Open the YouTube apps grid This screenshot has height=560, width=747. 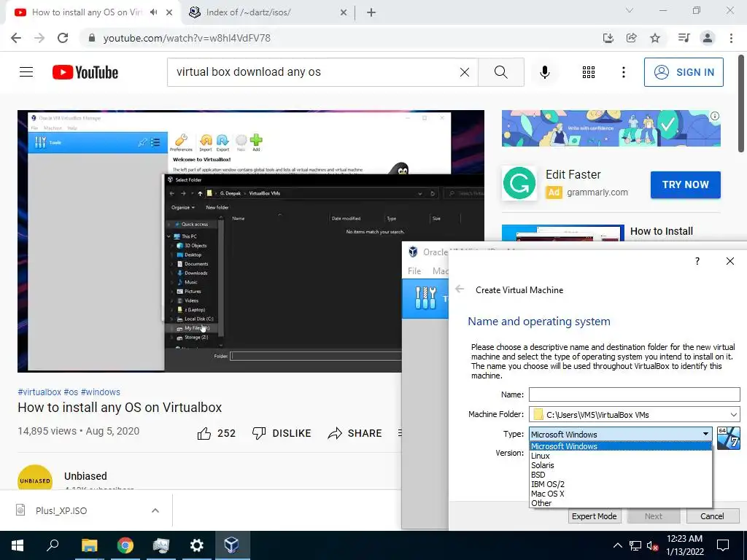point(589,72)
